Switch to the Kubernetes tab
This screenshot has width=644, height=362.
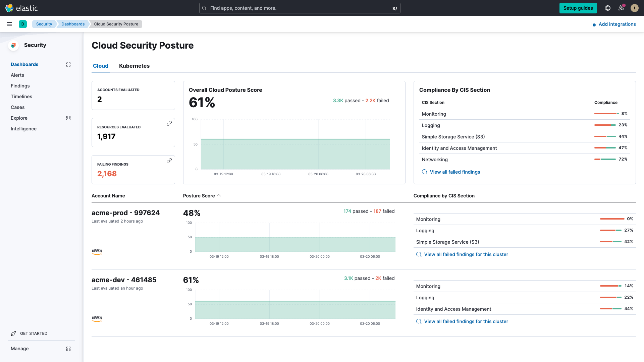tap(134, 65)
